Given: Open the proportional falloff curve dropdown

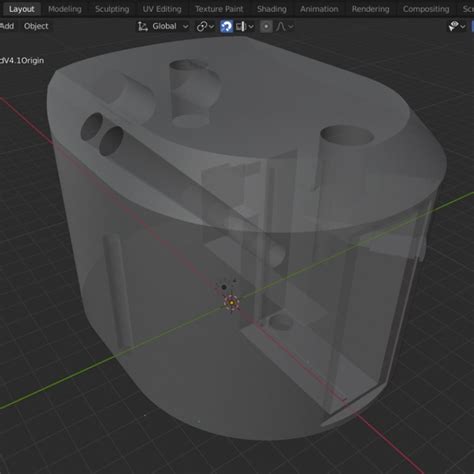Looking at the screenshot, I should tap(285, 26).
